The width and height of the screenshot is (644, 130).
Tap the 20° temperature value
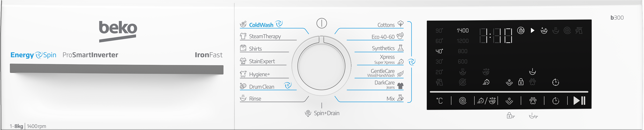[439, 72]
